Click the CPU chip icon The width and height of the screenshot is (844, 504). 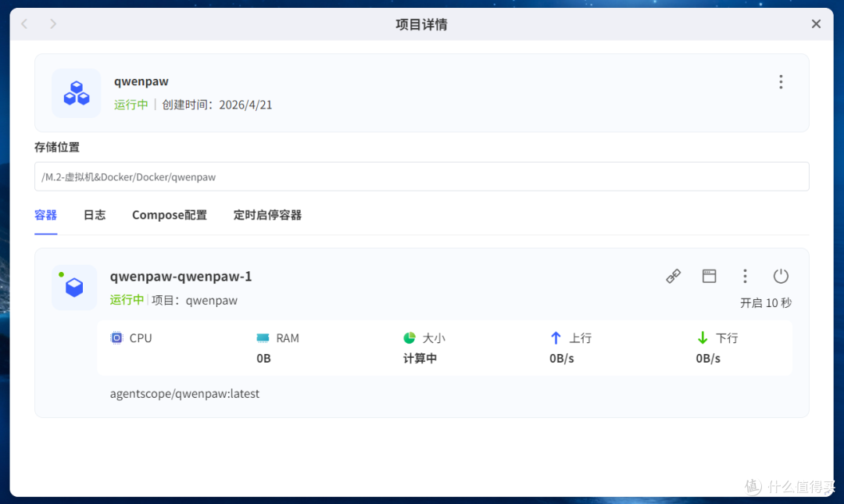(x=116, y=338)
